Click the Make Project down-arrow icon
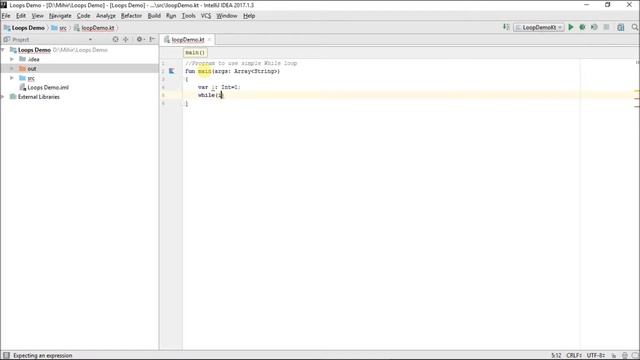 (x=506, y=27)
